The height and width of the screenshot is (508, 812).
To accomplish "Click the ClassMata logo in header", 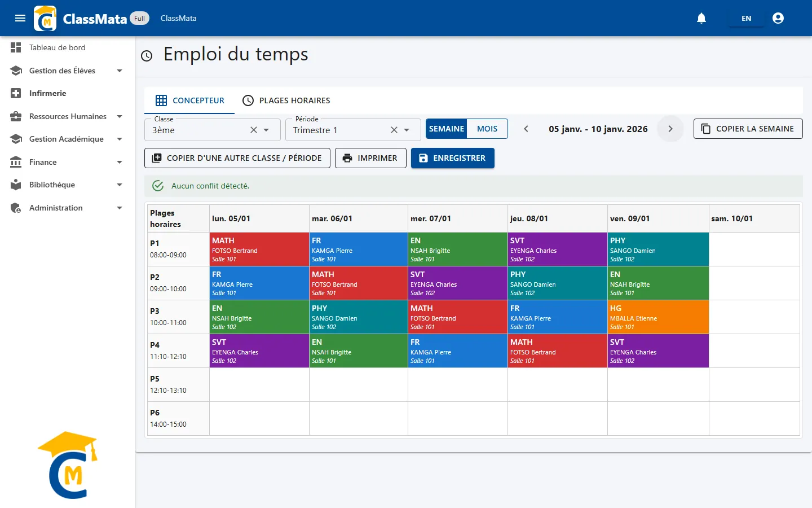I will (x=45, y=18).
